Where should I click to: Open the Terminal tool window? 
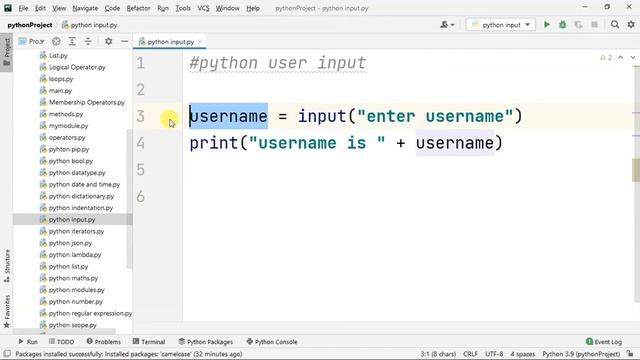[149, 342]
